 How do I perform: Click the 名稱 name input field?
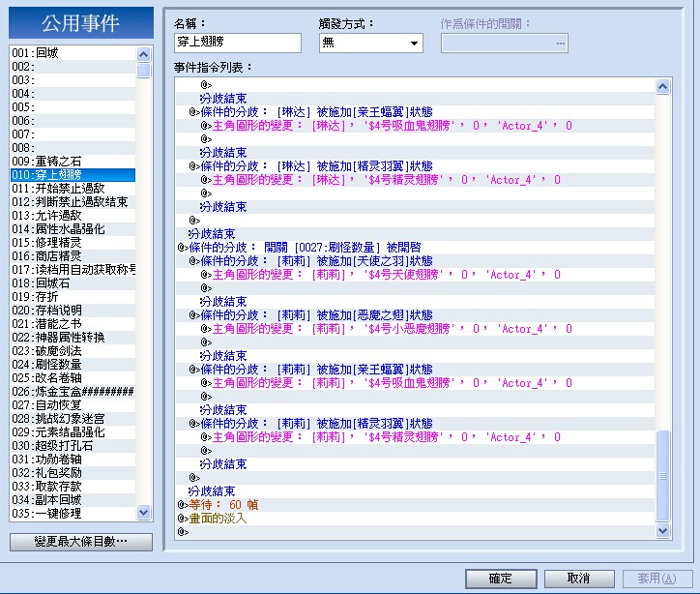pyautogui.click(x=238, y=43)
